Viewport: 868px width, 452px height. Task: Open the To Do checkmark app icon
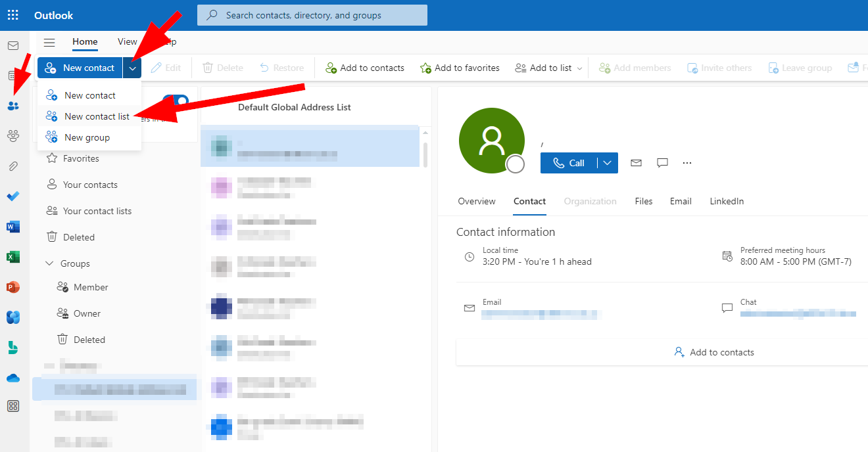pos(13,196)
